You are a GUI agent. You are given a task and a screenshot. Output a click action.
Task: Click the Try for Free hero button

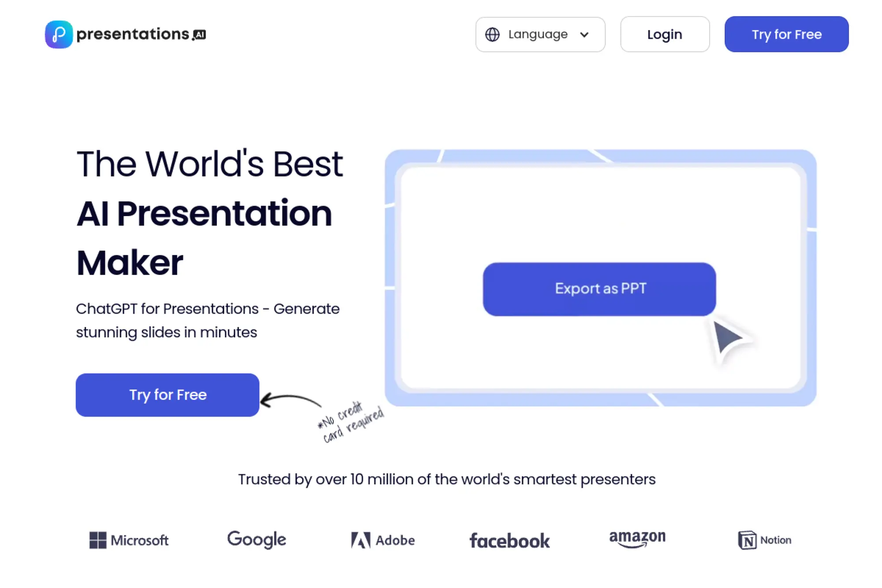tap(167, 395)
